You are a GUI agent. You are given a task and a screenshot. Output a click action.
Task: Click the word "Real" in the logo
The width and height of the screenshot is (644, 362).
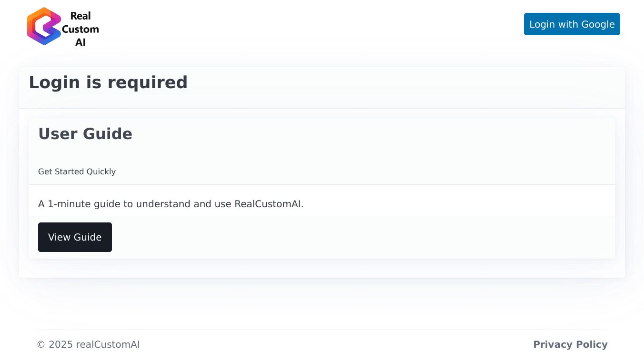click(x=80, y=16)
